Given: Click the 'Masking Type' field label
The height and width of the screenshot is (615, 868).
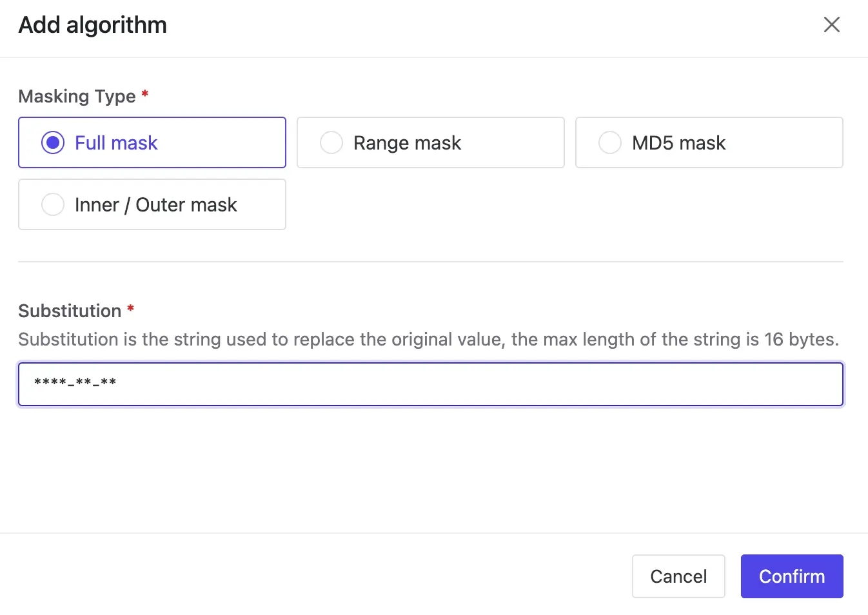Looking at the screenshot, I should pyautogui.click(x=77, y=96).
